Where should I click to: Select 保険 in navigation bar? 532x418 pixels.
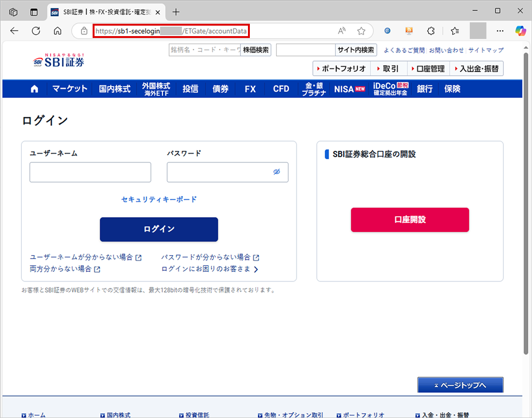(452, 89)
